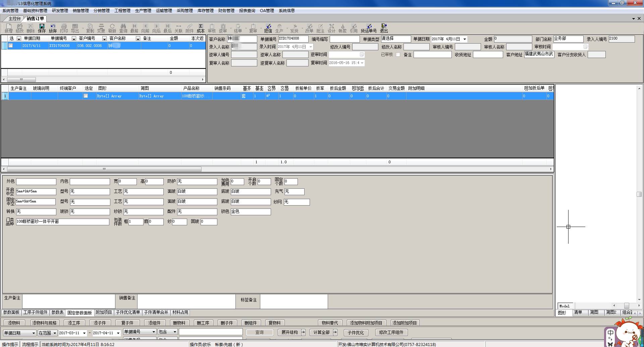Image resolution: width=644 pixels, height=347 pixels.
Task: Click the 复制 (Copy) toolbar icon
Action: click(x=90, y=28)
